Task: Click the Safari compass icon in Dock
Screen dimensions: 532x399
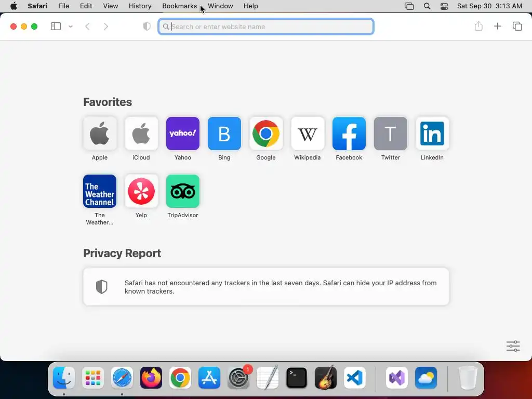Action: click(x=122, y=378)
